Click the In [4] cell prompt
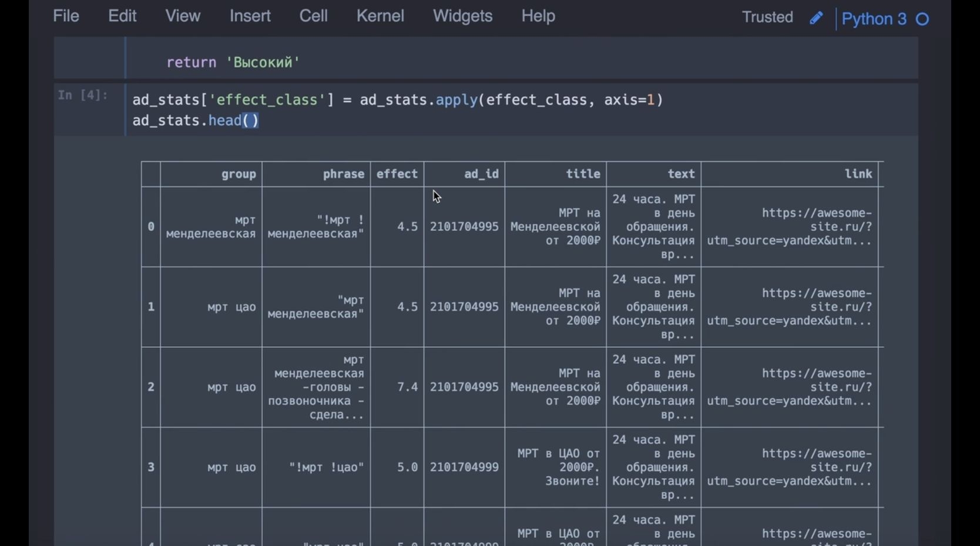 click(x=83, y=95)
